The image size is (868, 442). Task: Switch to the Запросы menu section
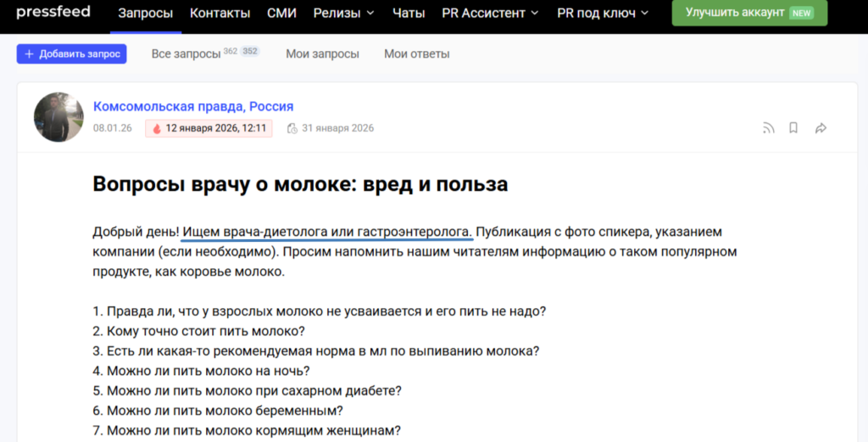146,13
